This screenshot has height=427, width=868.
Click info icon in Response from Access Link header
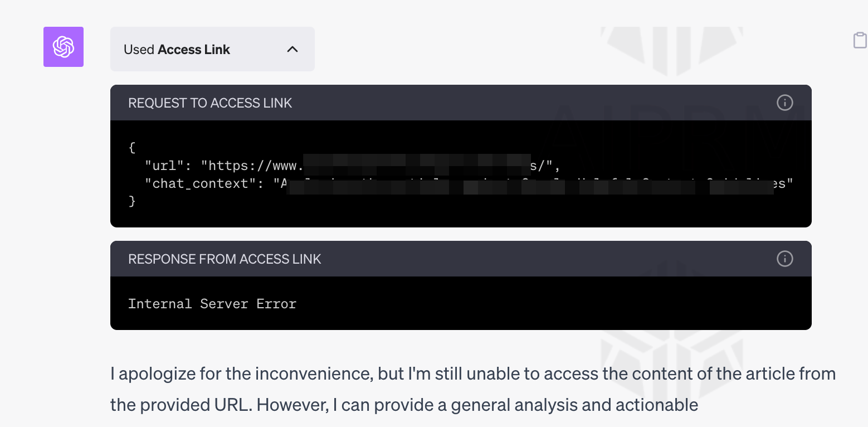(x=784, y=259)
